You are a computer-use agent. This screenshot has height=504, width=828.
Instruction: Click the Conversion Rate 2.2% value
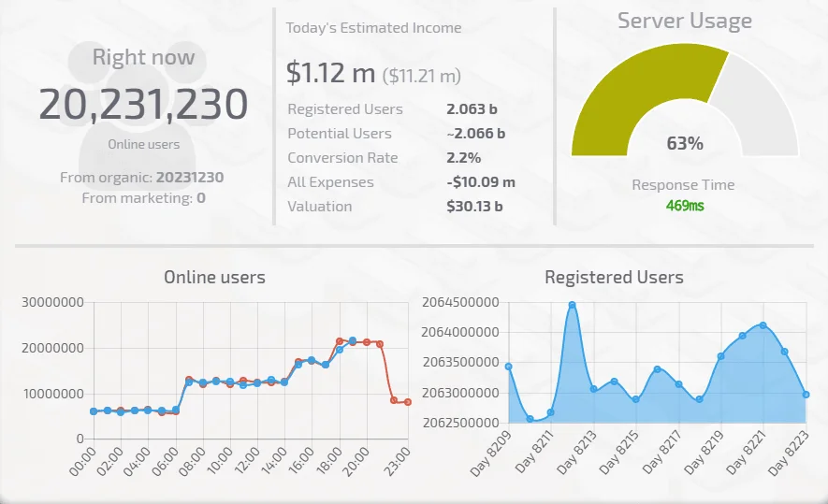tap(463, 158)
